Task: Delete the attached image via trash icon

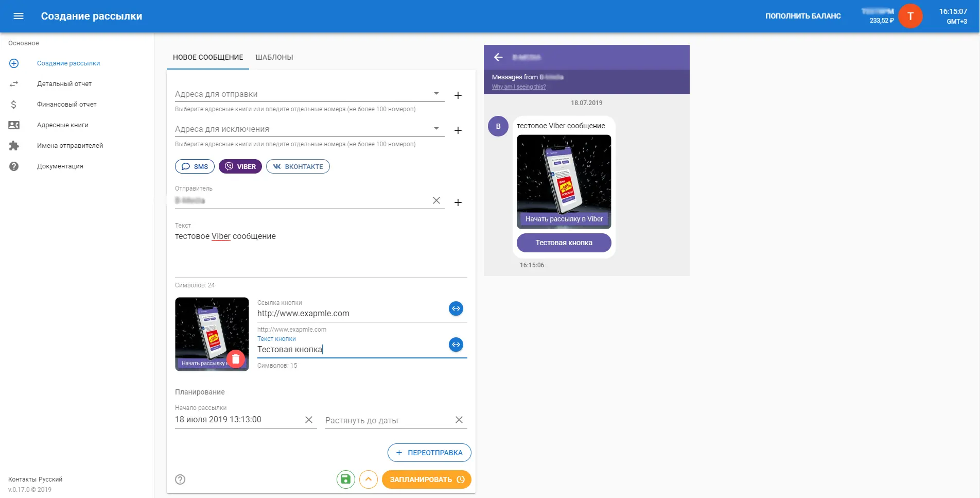Action: [x=236, y=359]
